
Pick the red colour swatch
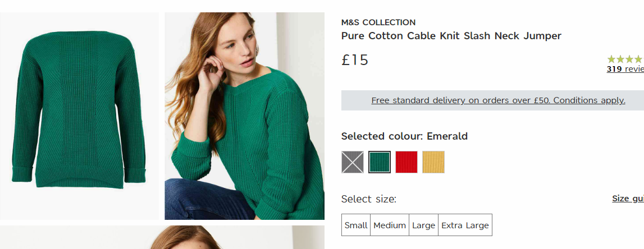point(406,162)
